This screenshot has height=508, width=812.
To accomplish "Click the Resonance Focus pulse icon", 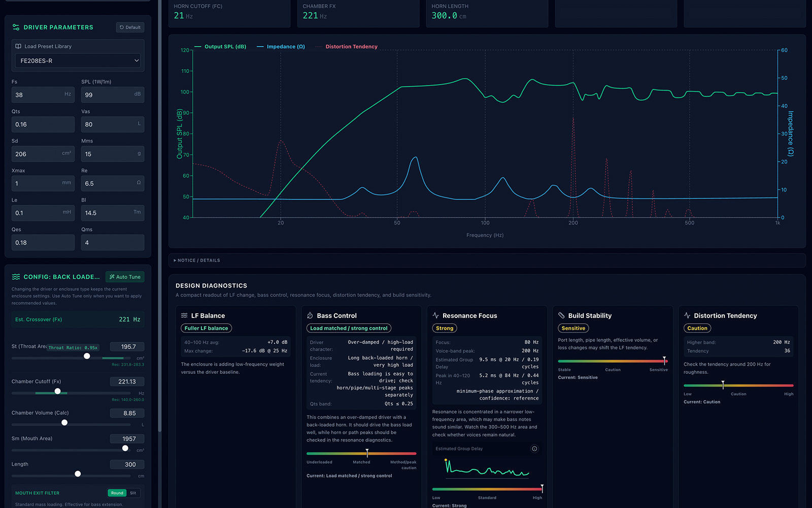I will [435, 315].
